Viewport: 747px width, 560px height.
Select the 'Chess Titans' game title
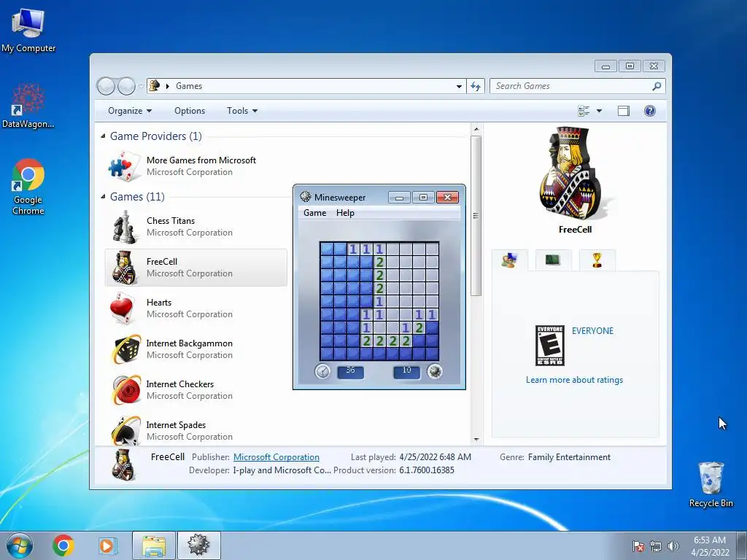tap(171, 221)
